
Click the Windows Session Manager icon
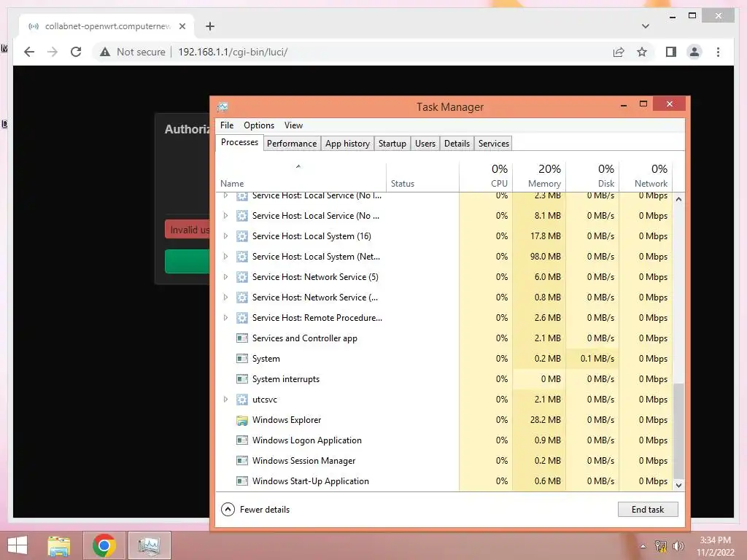pos(242,461)
